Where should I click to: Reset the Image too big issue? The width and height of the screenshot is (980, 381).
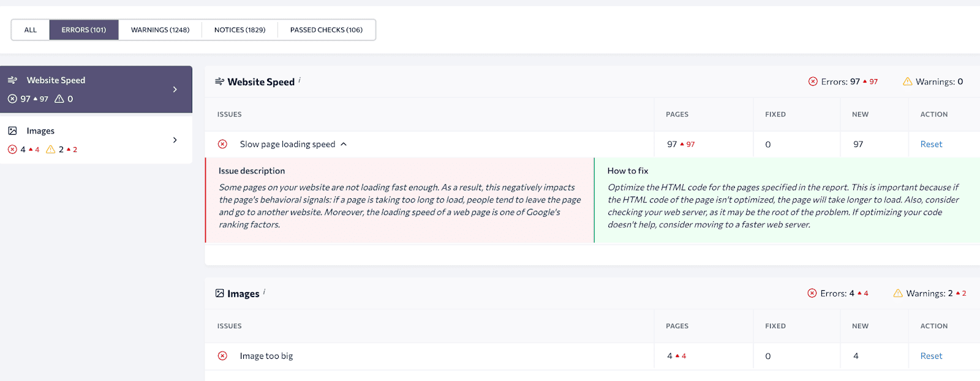[x=931, y=356]
